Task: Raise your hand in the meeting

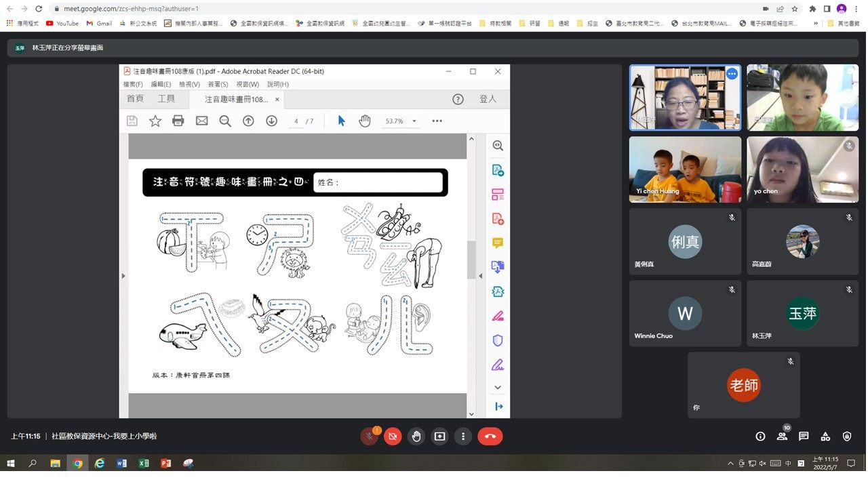Action: tap(416, 436)
